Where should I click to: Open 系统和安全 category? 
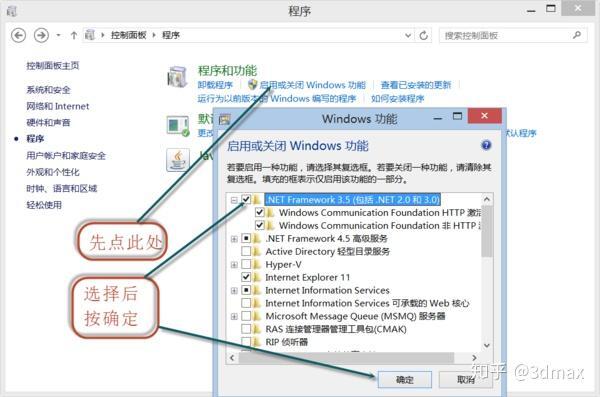pyautogui.click(x=48, y=90)
